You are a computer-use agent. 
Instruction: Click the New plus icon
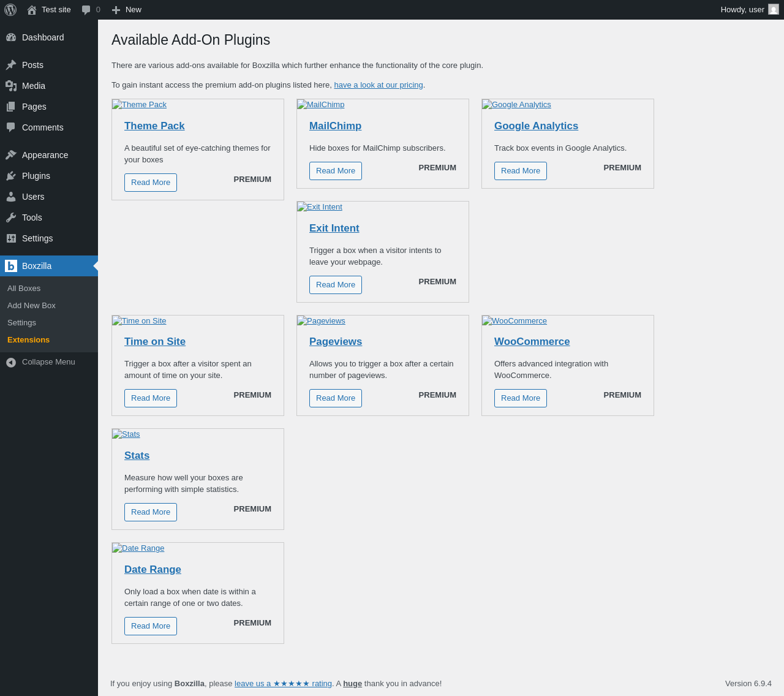[x=116, y=10]
